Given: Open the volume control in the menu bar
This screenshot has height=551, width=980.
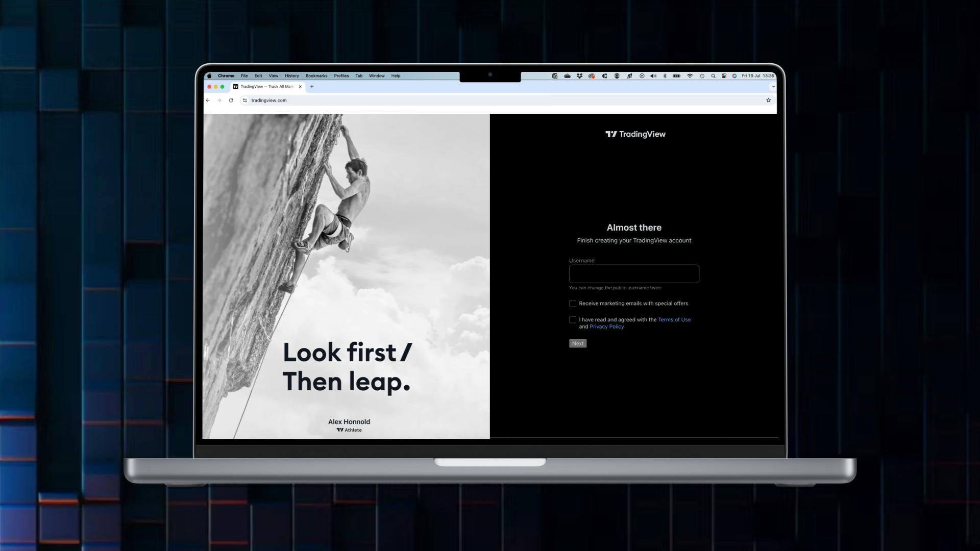Looking at the screenshot, I should click(653, 76).
